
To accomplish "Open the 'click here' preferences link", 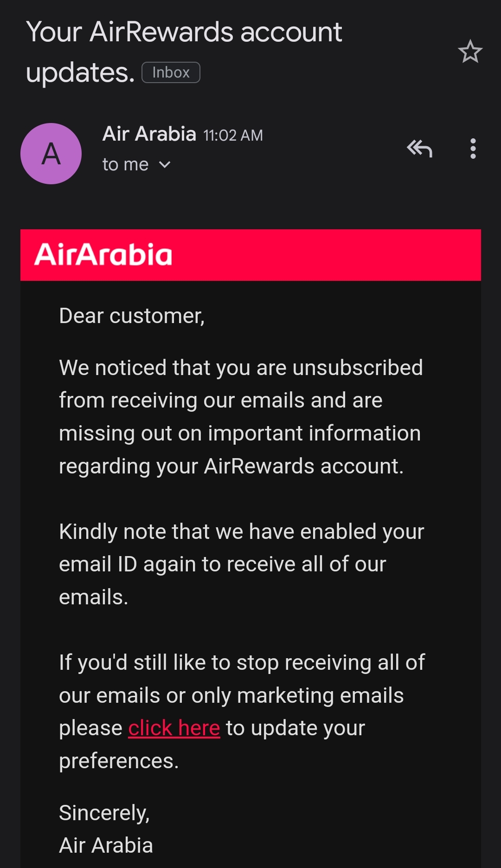I will [174, 728].
